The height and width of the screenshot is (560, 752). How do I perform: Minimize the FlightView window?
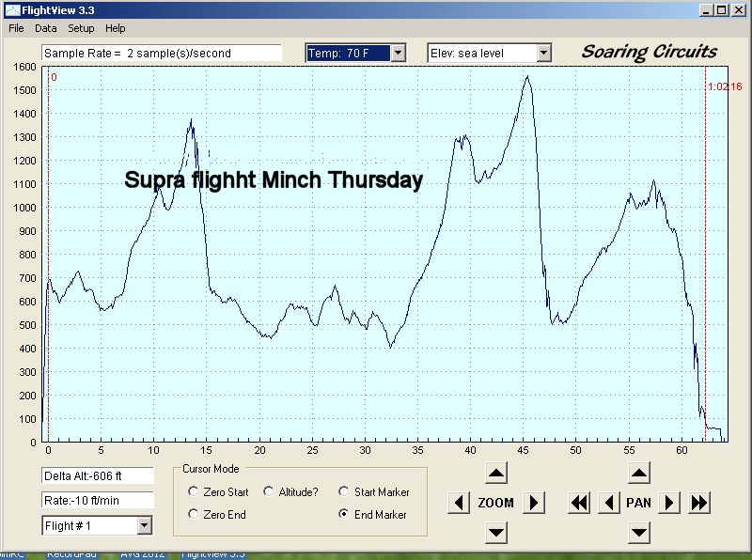pyautogui.click(x=706, y=10)
